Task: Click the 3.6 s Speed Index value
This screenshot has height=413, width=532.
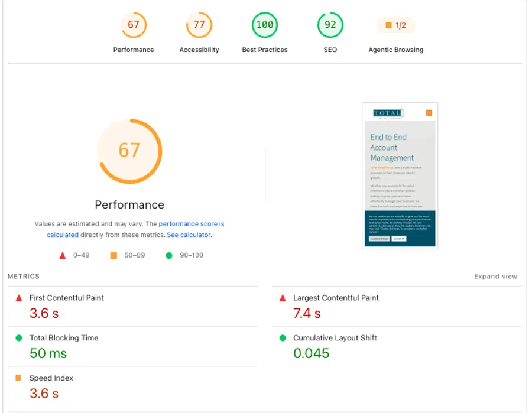Action: point(44,394)
